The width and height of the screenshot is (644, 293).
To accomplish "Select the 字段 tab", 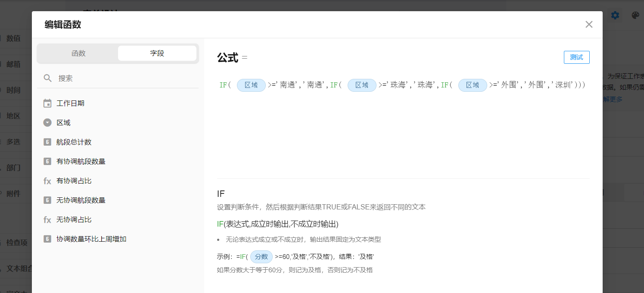I will tap(157, 53).
